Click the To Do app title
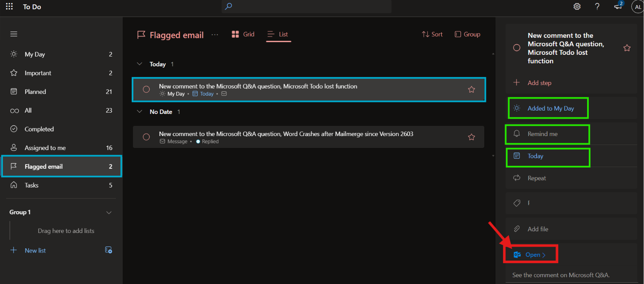Image resolution: width=644 pixels, height=284 pixels. 32,7
